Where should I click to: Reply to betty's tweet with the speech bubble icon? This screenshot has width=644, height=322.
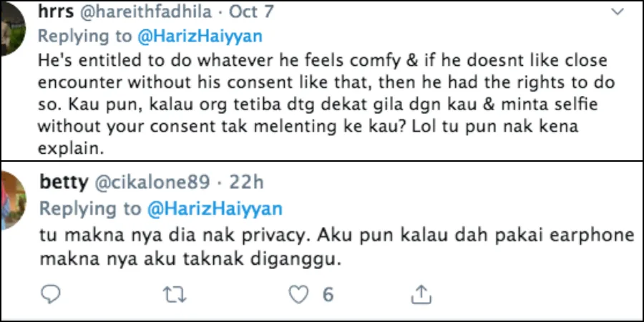point(49,293)
